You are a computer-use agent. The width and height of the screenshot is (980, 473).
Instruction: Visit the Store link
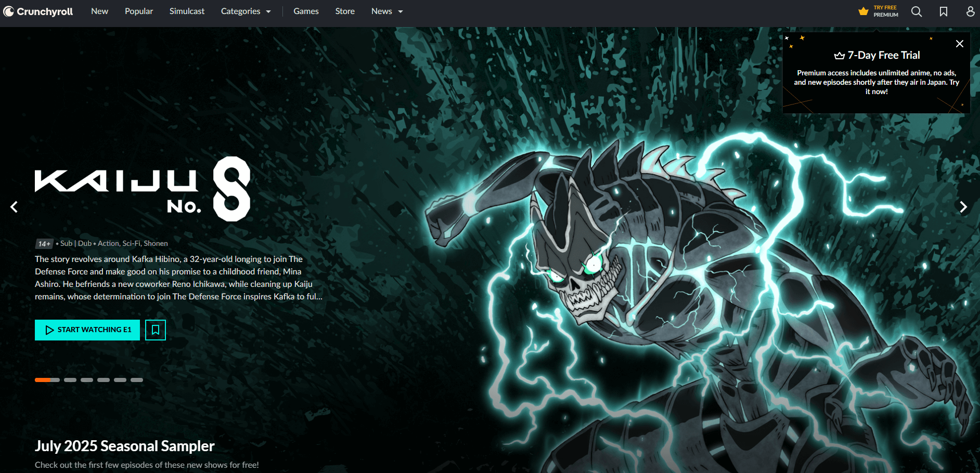pos(345,11)
